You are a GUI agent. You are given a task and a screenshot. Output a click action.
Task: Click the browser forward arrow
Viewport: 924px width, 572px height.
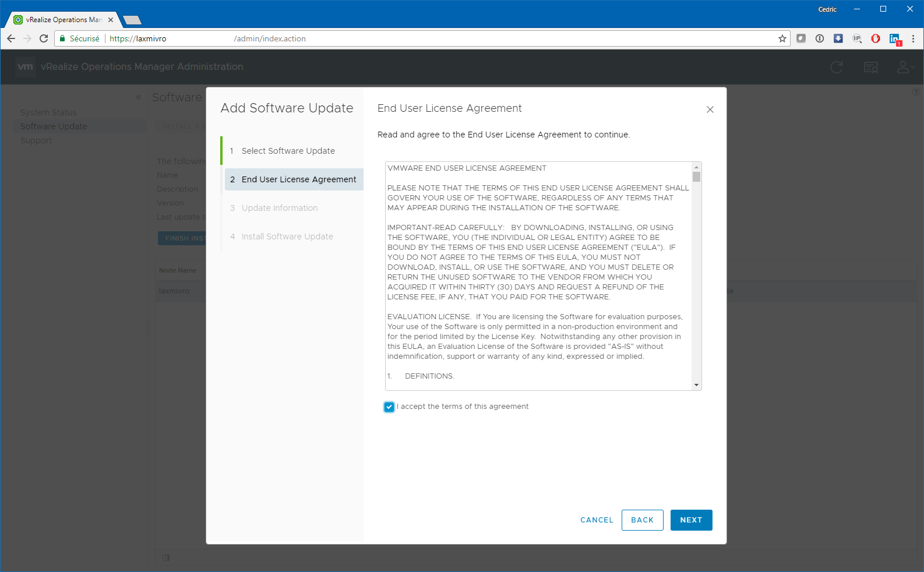click(x=27, y=38)
